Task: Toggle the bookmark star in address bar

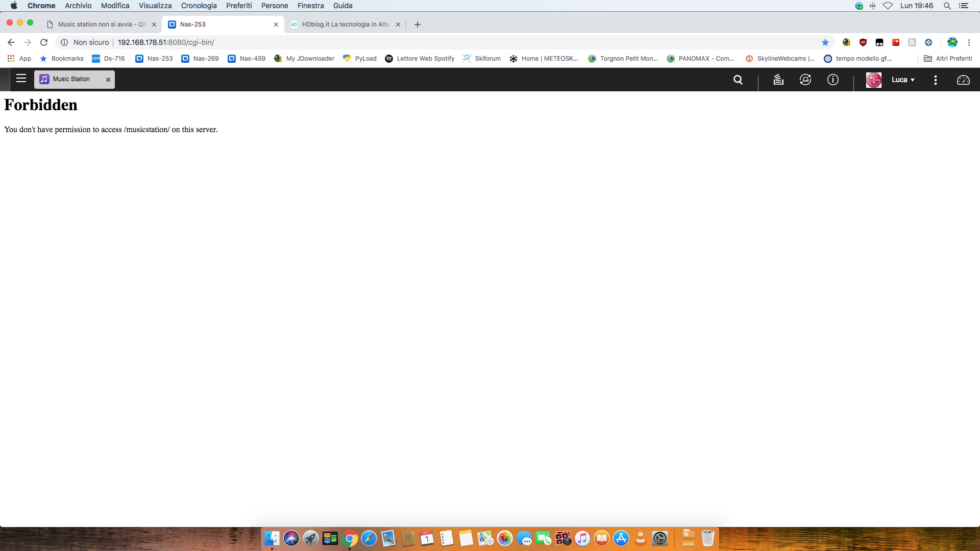Action: [x=825, y=42]
